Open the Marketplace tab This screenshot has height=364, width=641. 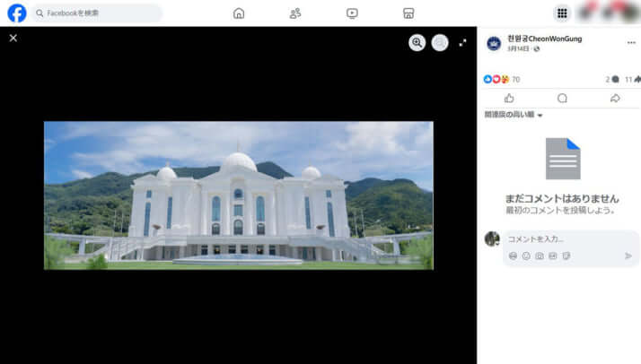coord(408,13)
